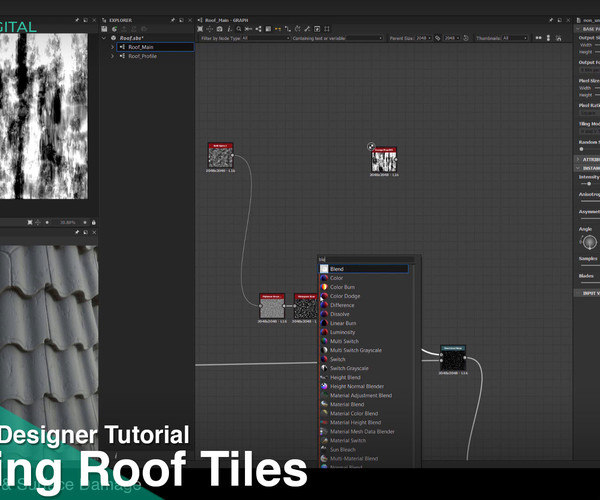
Task: Choose Height Blend from the node list
Action: 345,377
